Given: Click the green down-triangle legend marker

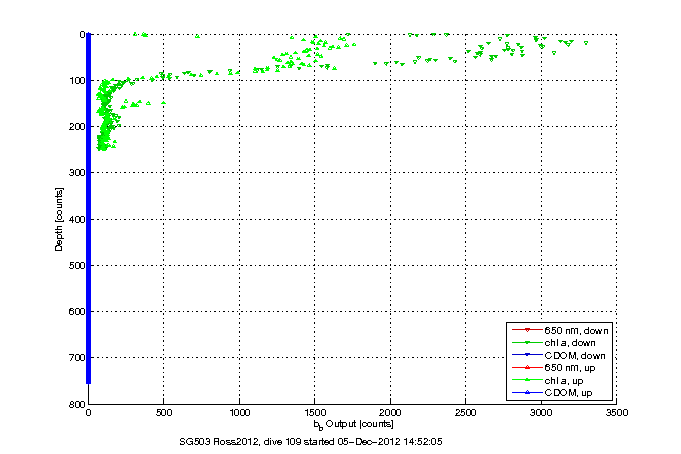Looking at the screenshot, I should click(527, 343).
